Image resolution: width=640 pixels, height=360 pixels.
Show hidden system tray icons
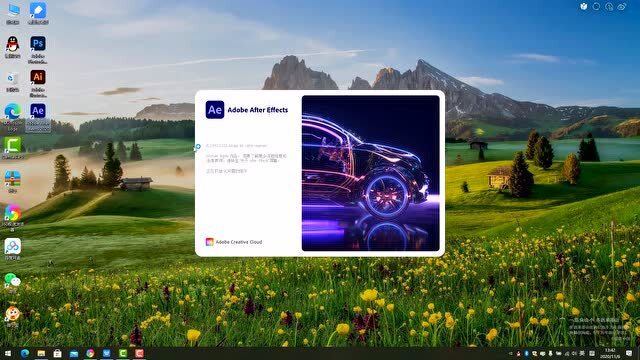tap(510, 353)
